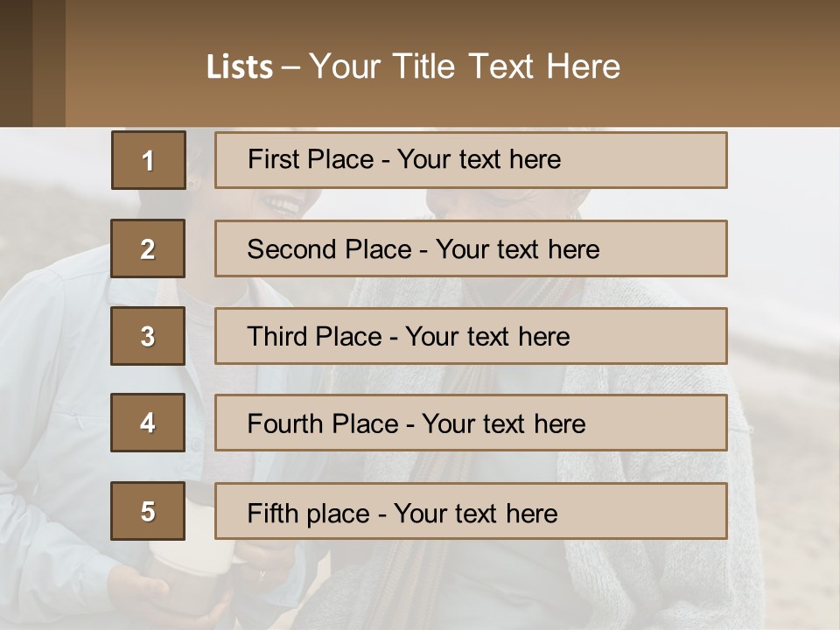This screenshot has width=840, height=630.
Task: Click the Your Title Text Here heading
Action: coord(464,66)
